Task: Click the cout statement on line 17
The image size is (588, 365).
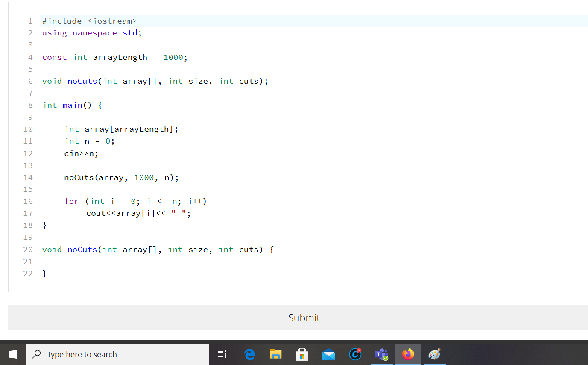Action: coord(138,213)
